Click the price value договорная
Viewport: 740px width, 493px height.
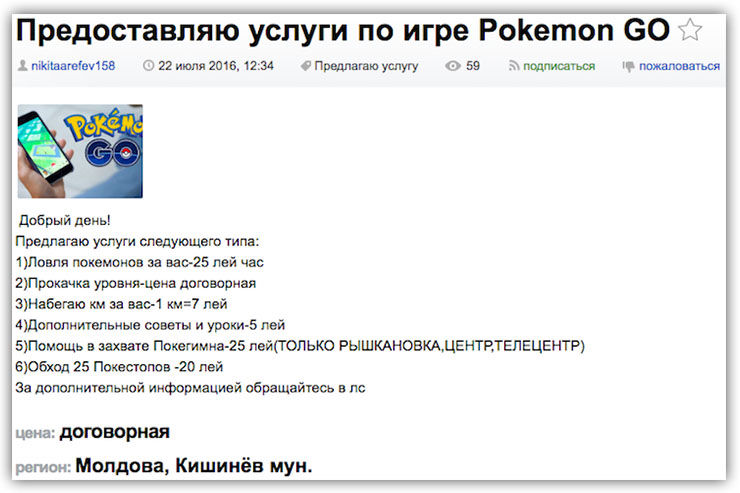115,432
